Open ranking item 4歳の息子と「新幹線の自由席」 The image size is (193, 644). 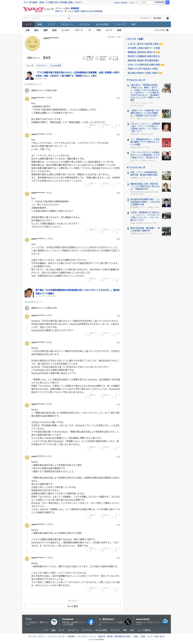pyautogui.click(x=145, y=92)
